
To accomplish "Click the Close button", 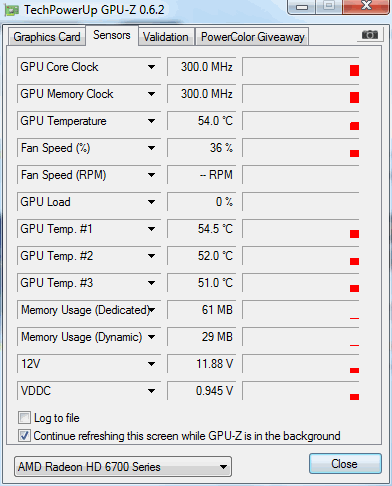I will 345,464.
